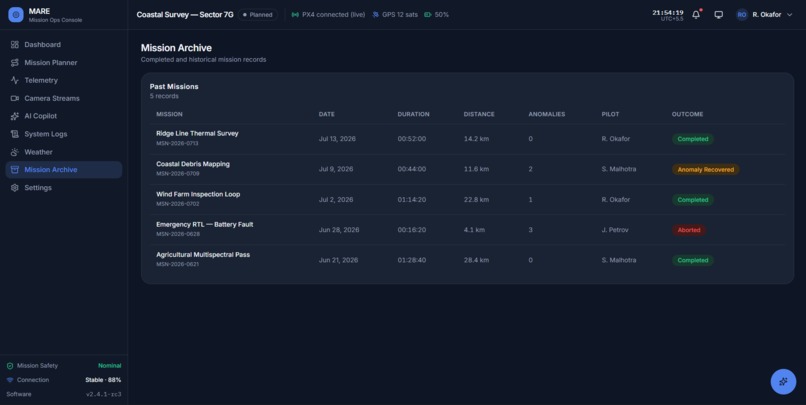Click the Settings gear icon

coord(14,188)
